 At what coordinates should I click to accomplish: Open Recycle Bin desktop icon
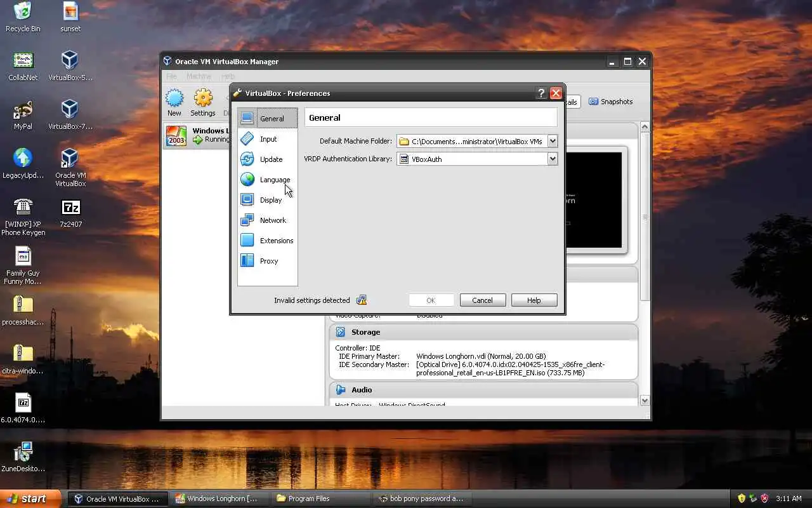(23, 17)
